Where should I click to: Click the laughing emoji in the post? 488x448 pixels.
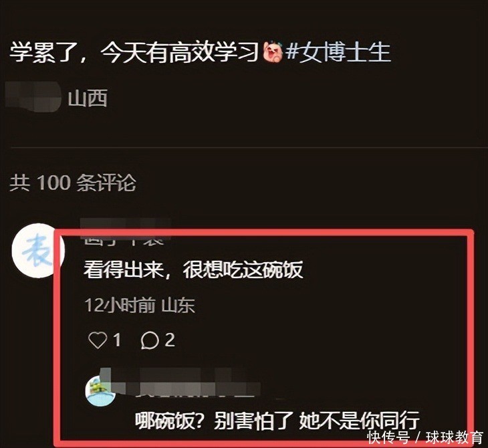pyautogui.click(x=273, y=51)
